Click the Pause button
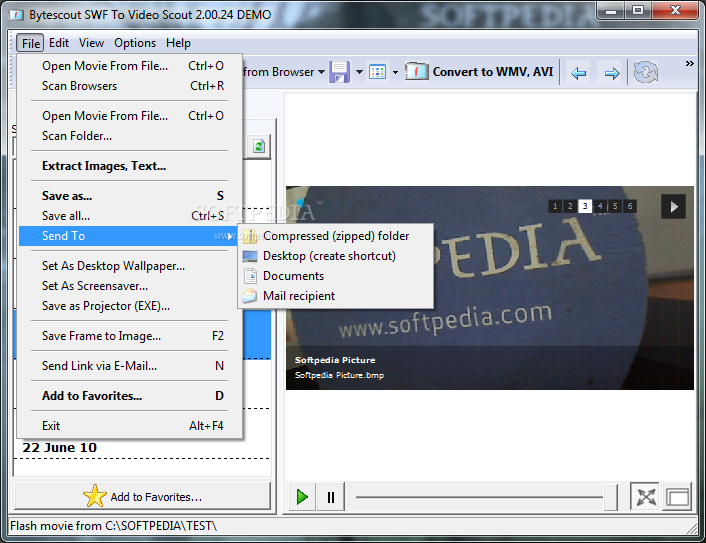The image size is (706, 543). pos(331,497)
